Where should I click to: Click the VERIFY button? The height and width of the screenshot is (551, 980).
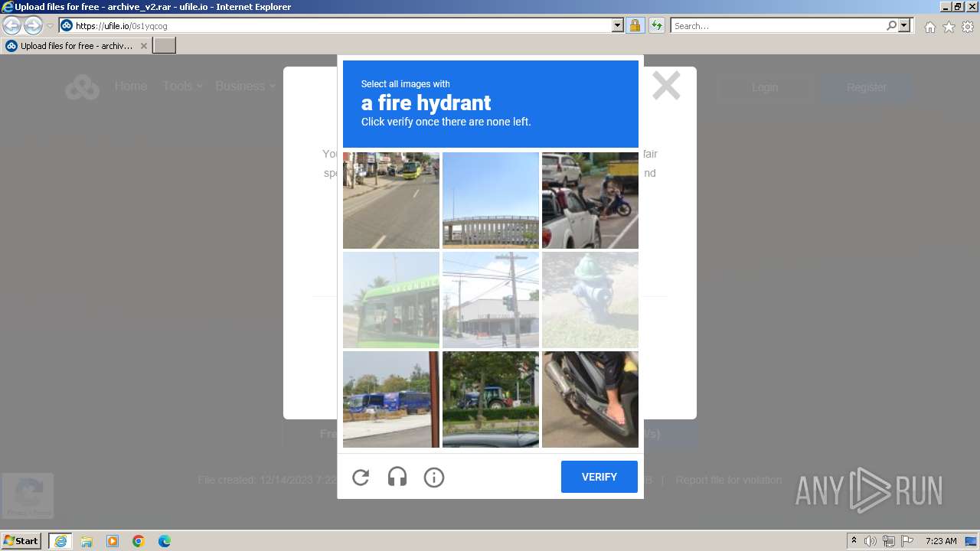coord(599,477)
